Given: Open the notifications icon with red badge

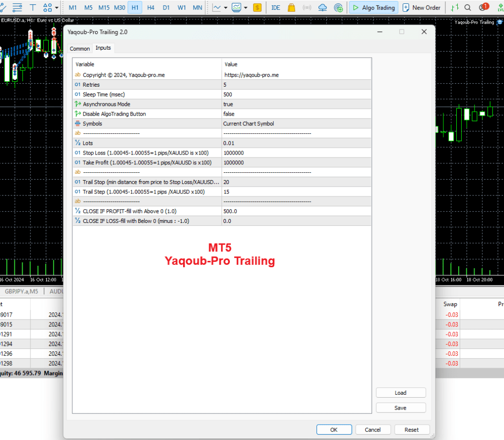Looking at the screenshot, I should [x=483, y=7].
